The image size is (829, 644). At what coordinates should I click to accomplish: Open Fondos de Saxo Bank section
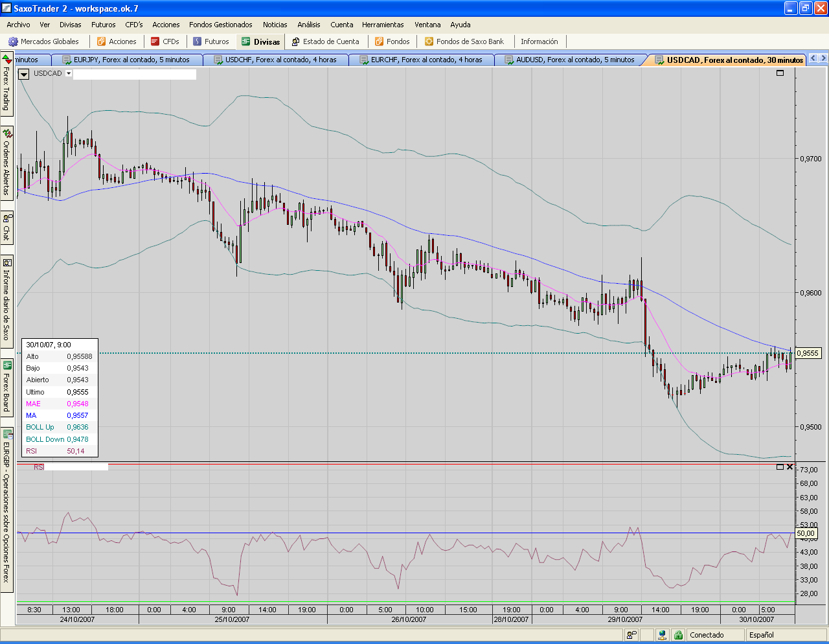coord(464,41)
